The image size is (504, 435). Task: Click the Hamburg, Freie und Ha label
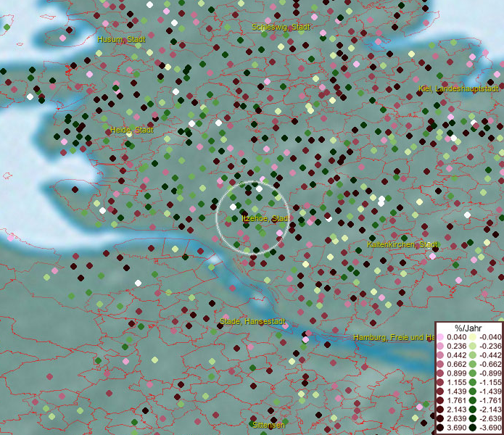(x=394, y=337)
